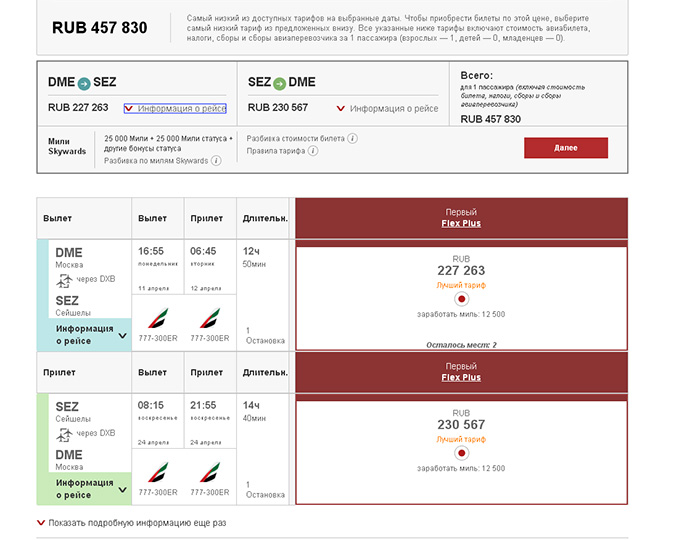This screenshot has height=540, width=700.
Task: Click the outbound arrival Emirates airline logo
Action: 210,318
